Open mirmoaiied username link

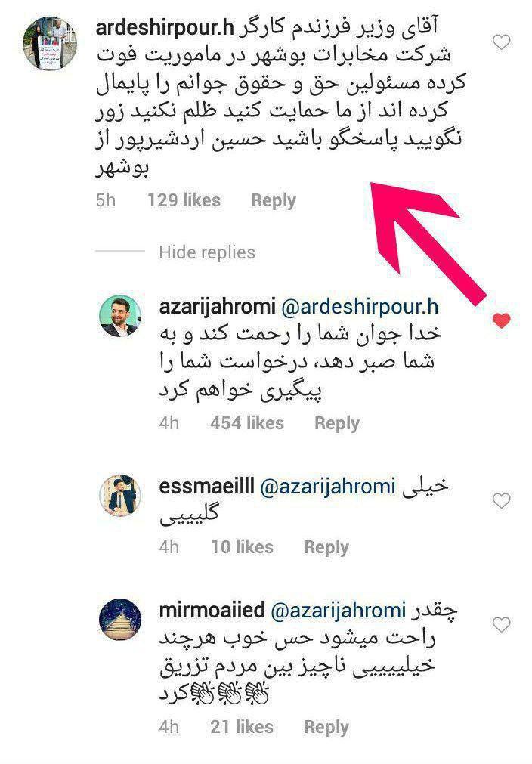click(x=212, y=610)
